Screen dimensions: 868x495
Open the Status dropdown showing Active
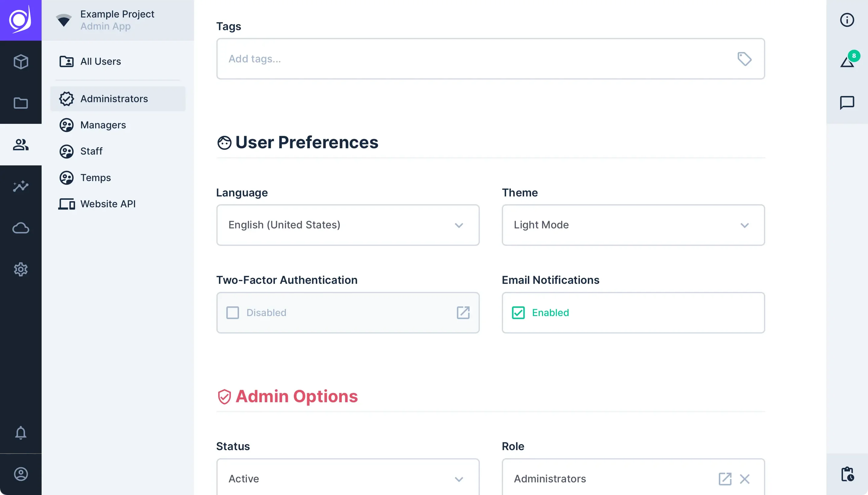pos(348,478)
